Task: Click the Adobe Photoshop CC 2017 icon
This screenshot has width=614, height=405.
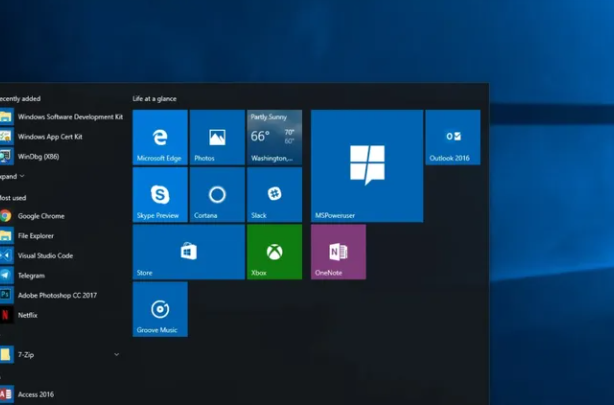Action: [x=6, y=295]
